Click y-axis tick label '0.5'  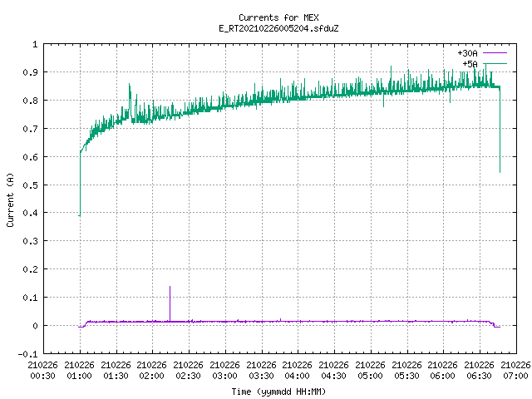(30, 185)
